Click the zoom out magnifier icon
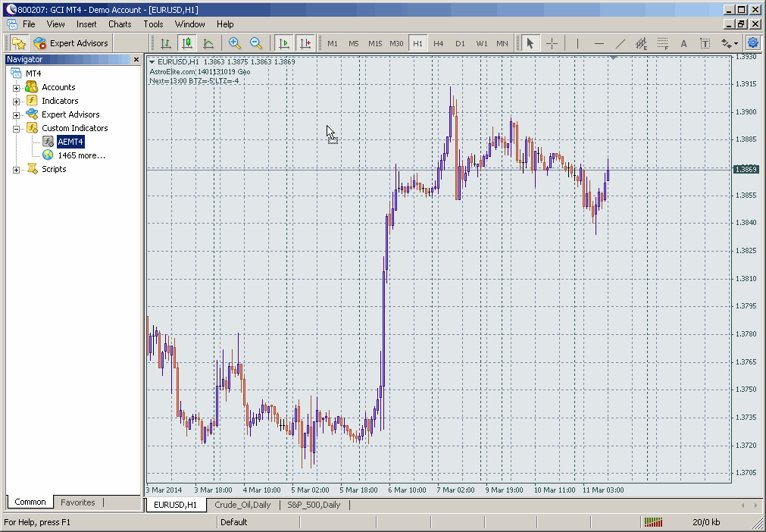The height and width of the screenshot is (532, 766). coord(256,43)
